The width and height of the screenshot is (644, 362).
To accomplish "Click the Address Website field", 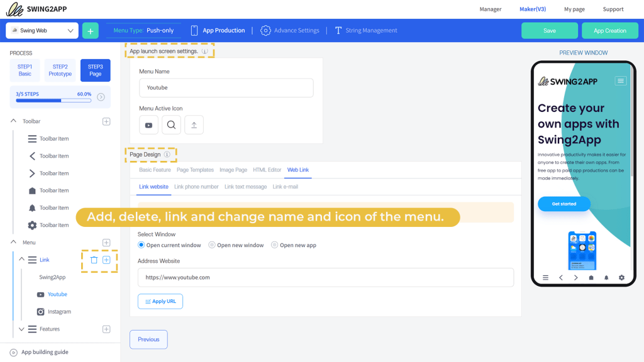I will (x=326, y=277).
